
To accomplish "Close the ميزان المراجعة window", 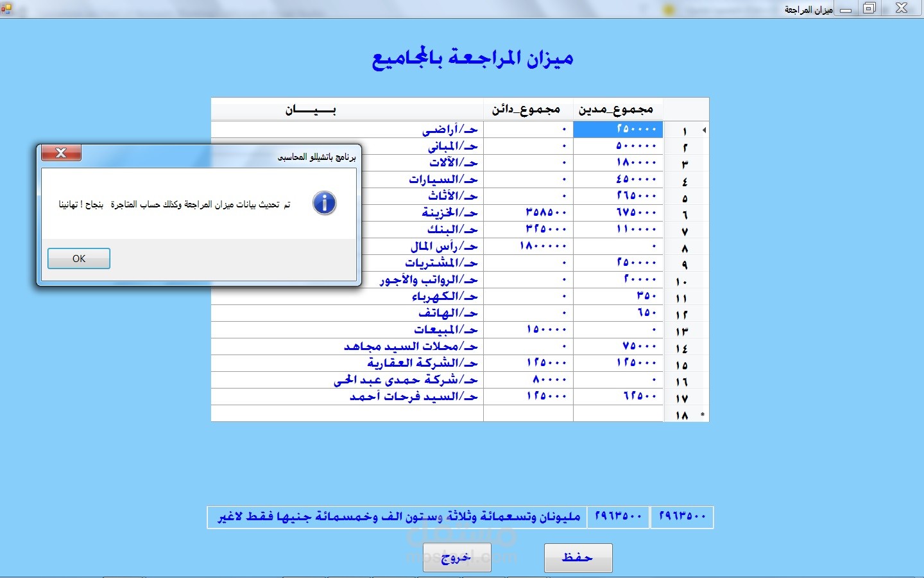I will coord(902,8).
